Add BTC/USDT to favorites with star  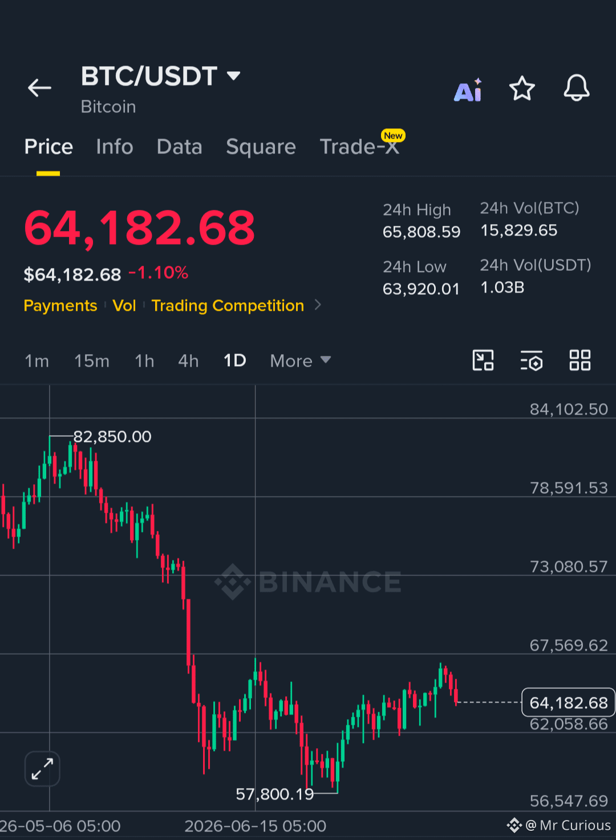522,88
